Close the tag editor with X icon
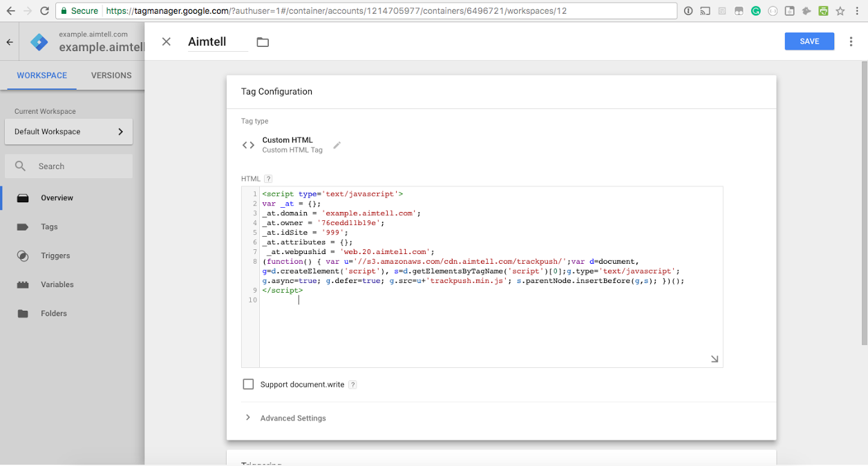The width and height of the screenshot is (868, 466). tap(166, 41)
